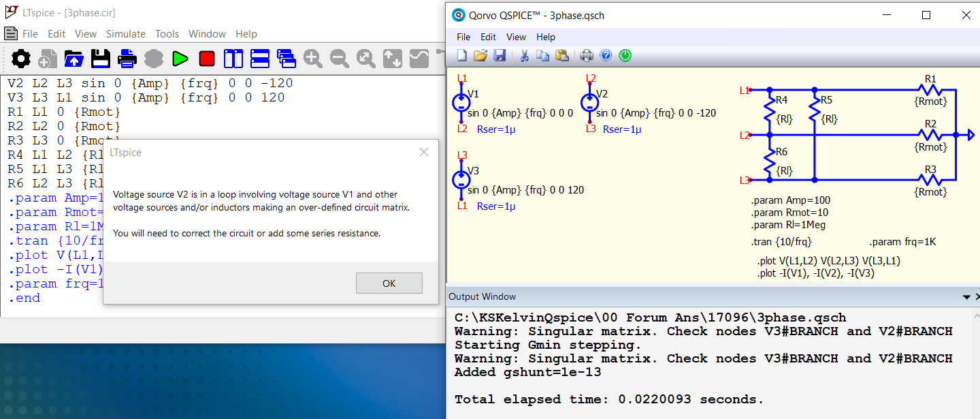The height and width of the screenshot is (419, 980).
Task: Open LTspice Edit menu
Action: 56,34
